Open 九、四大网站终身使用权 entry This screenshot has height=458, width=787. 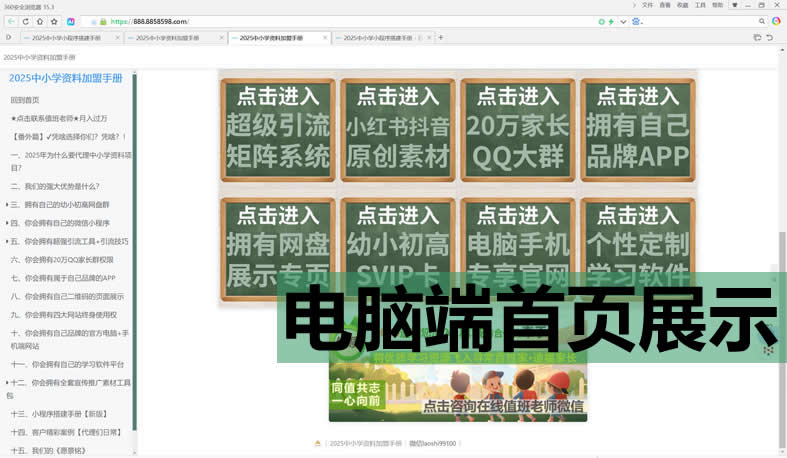(x=64, y=315)
